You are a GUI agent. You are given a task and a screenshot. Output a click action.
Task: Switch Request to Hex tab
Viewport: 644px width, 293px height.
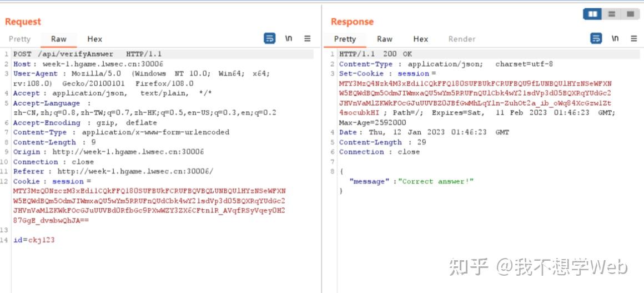pyautogui.click(x=94, y=39)
